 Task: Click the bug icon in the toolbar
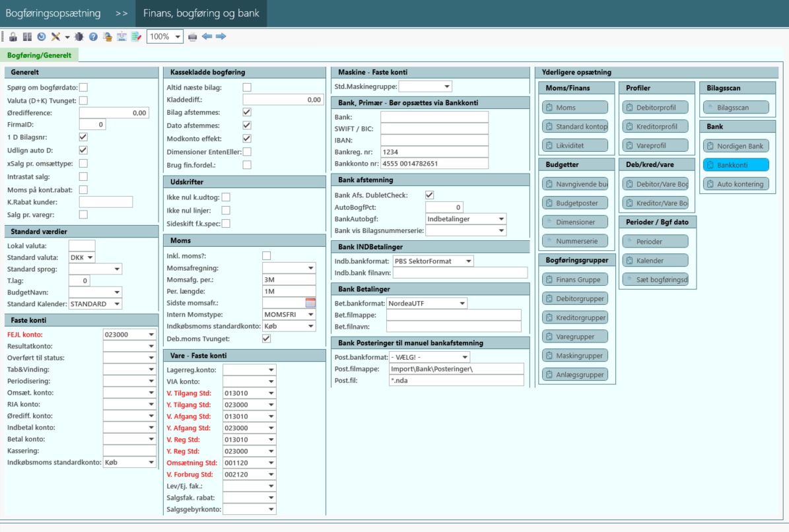(x=79, y=37)
